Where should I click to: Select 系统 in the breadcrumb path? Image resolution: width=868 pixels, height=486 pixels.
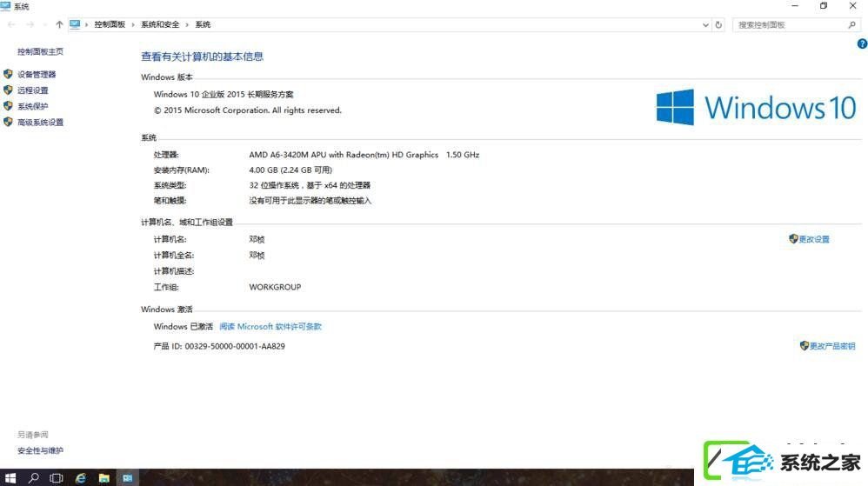pyautogui.click(x=203, y=24)
